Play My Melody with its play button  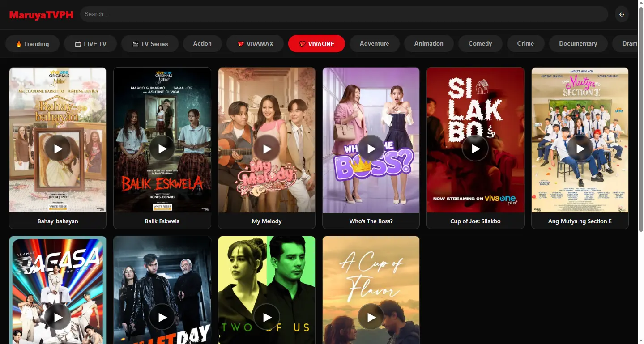[267, 148]
